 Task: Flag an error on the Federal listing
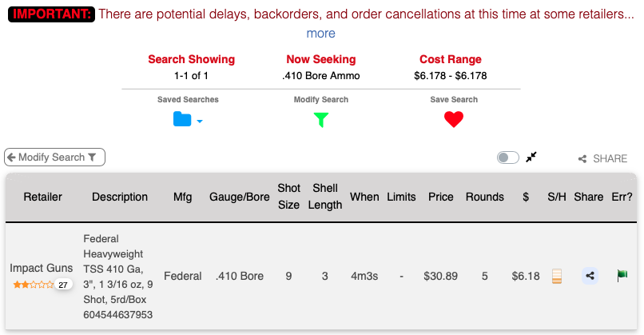(x=622, y=276)
